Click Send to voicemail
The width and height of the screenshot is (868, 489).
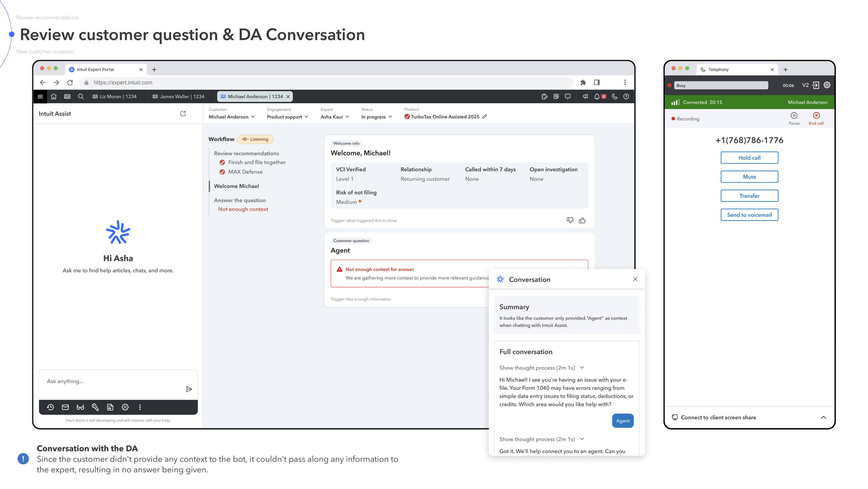(749, 215)
